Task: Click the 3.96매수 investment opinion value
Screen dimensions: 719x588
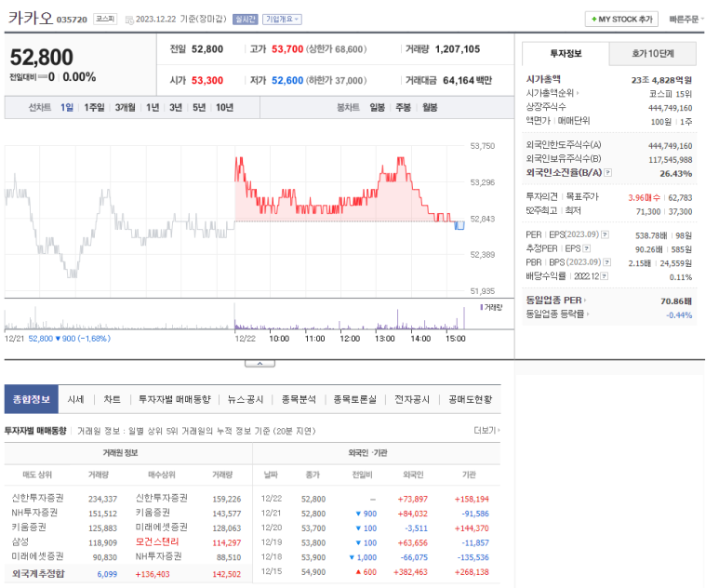Action: 645,197
